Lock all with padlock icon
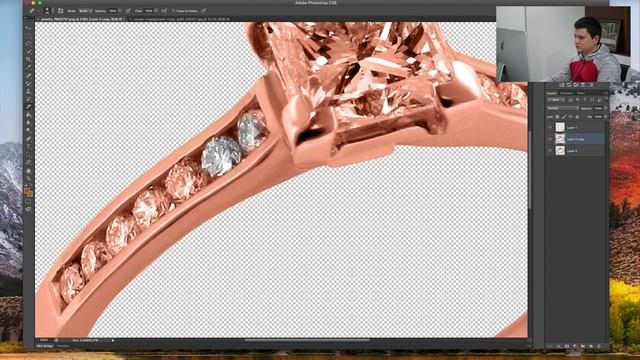Image resolution: width=640 pixels, height=360 pixels. 577,117
